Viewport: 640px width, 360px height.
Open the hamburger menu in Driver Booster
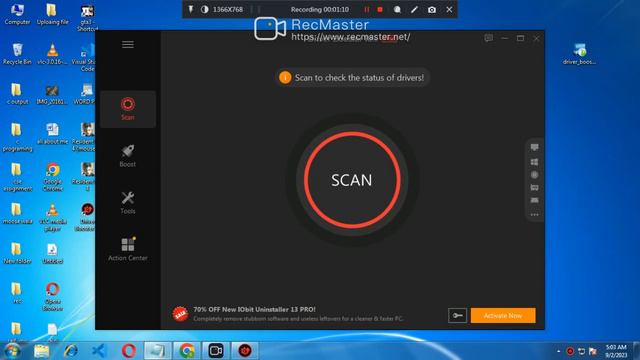click(x=128, y=44)
